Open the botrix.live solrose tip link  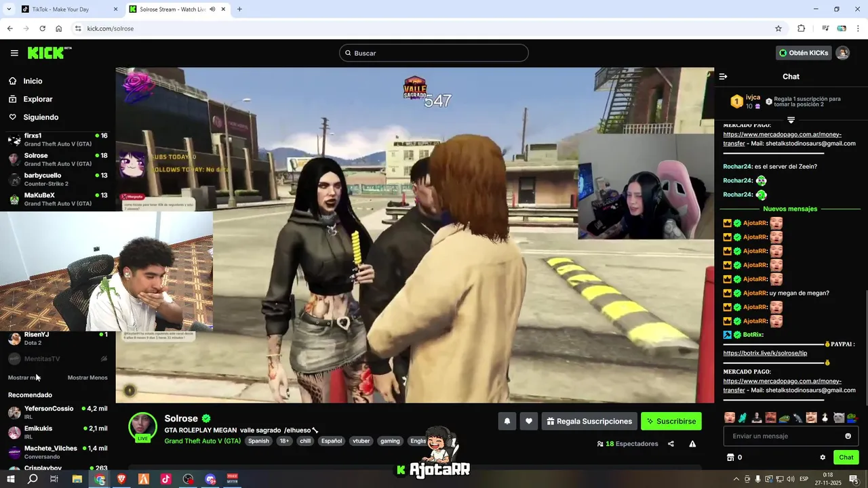click(x=765, y=353)
